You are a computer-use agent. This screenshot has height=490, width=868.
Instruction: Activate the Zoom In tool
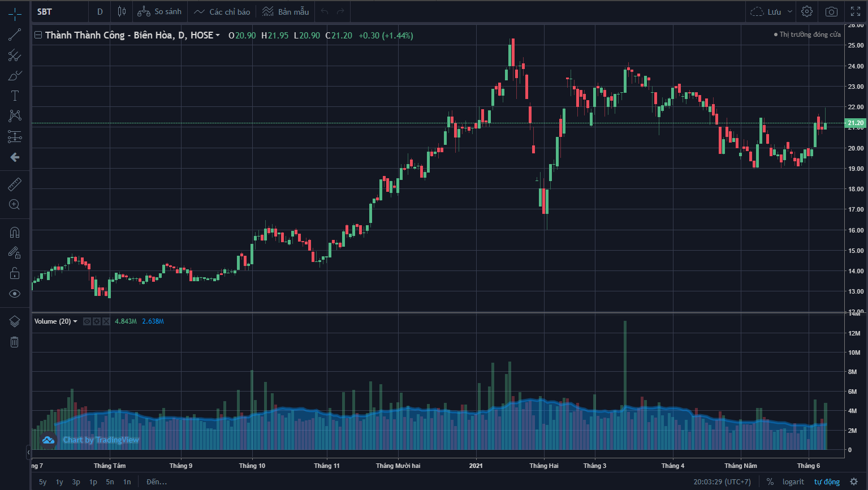(x=15, y=204)
